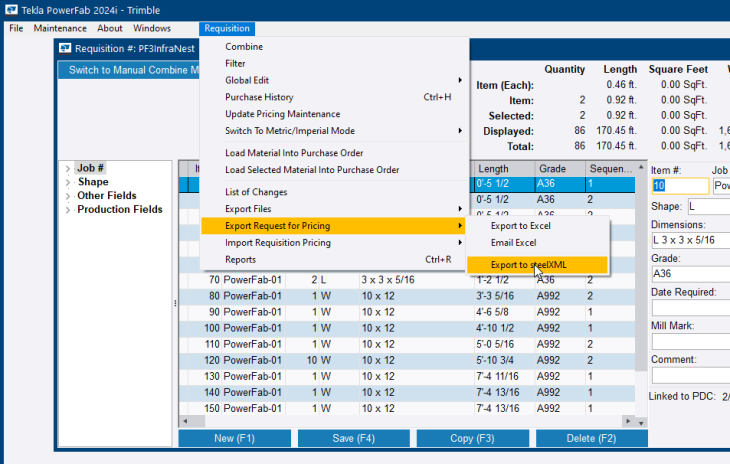Click the Mill Mark field
This screenshot has width=730, height=464.
(691, 342)
